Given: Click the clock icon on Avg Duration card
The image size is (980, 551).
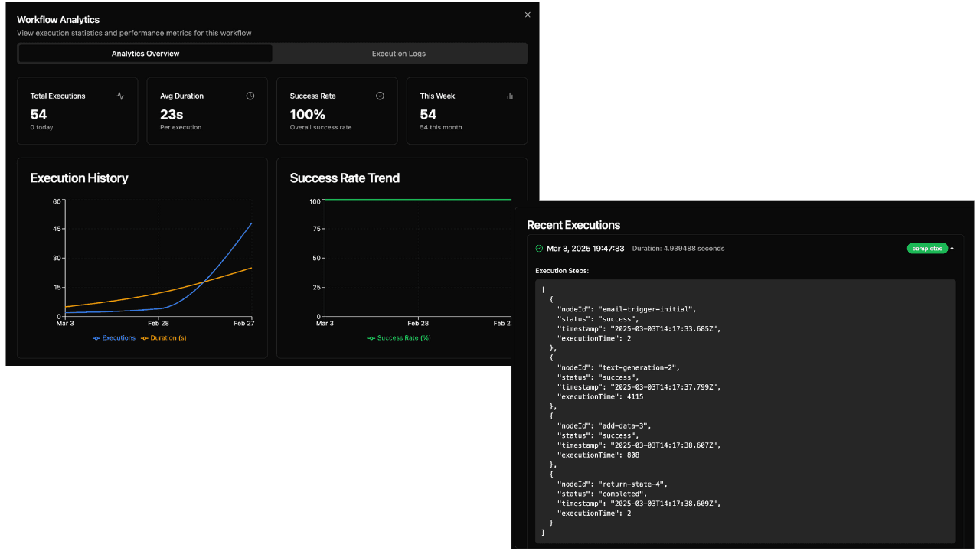Looking at the screenshot, I should pos(250,96).
